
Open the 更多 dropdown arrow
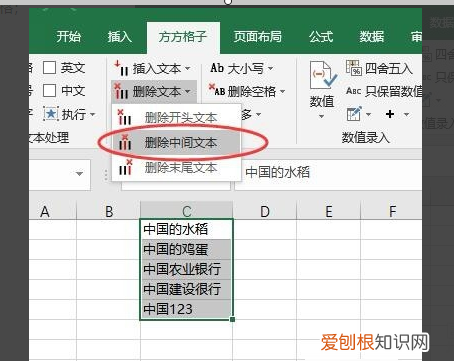point(259,115)
